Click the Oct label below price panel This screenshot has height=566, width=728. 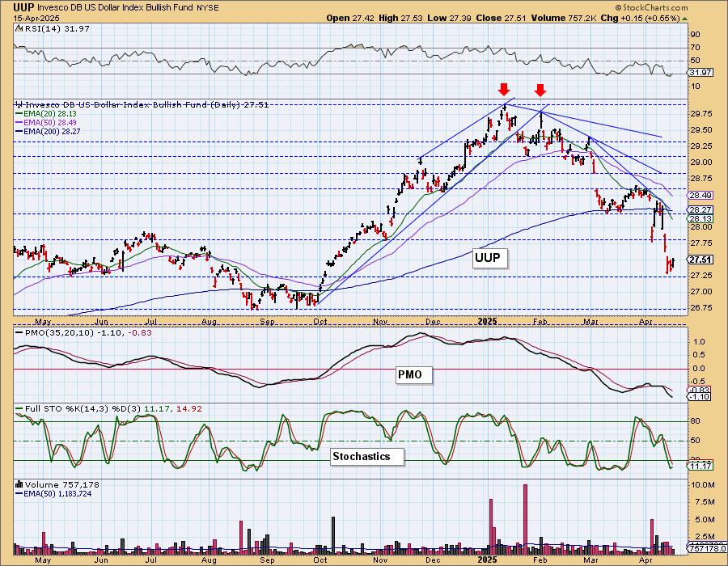(320, 321)
